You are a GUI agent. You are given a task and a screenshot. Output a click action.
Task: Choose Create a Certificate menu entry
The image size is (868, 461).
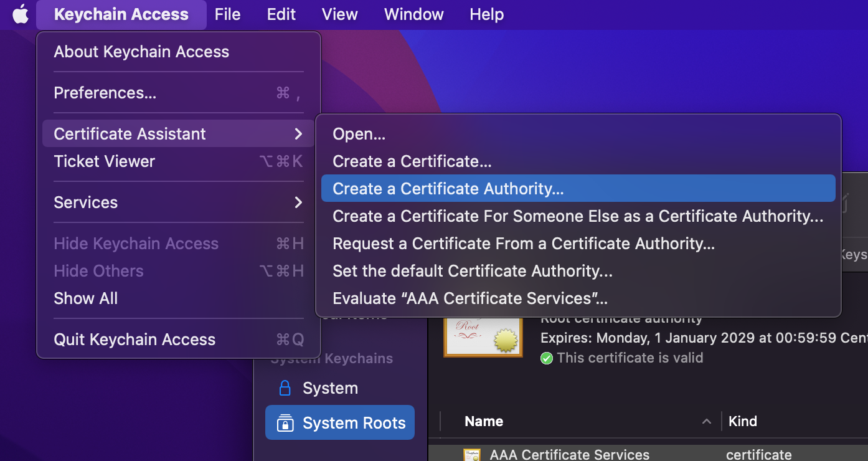[412, 161]
